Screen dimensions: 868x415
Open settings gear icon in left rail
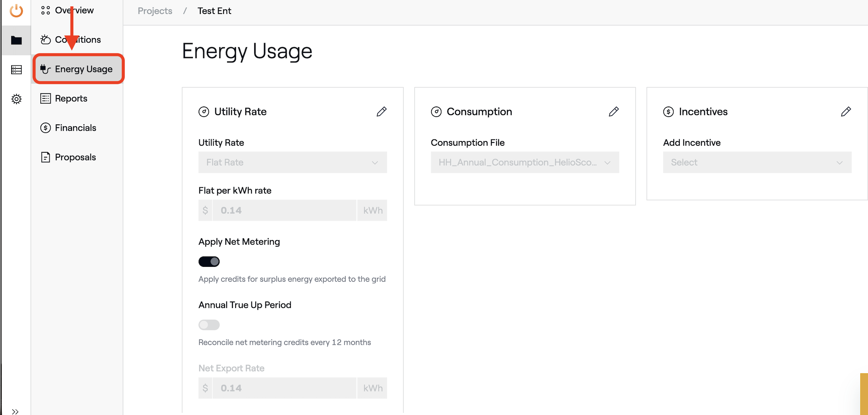click(16, 99)
